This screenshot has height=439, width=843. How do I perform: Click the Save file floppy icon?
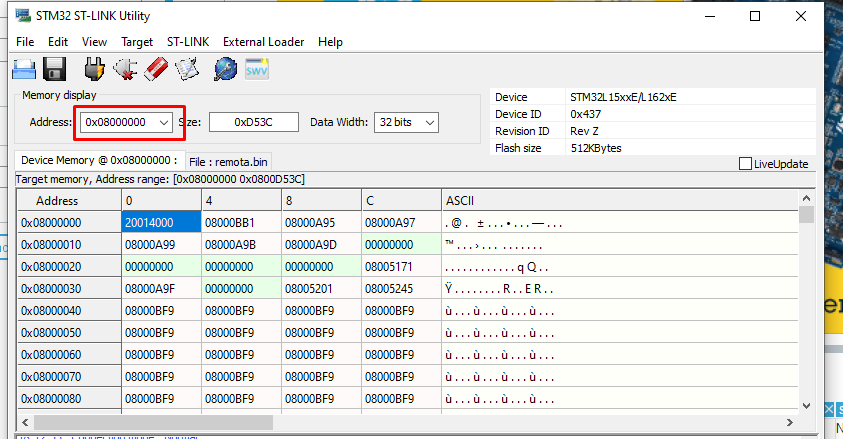click(54, 69)
